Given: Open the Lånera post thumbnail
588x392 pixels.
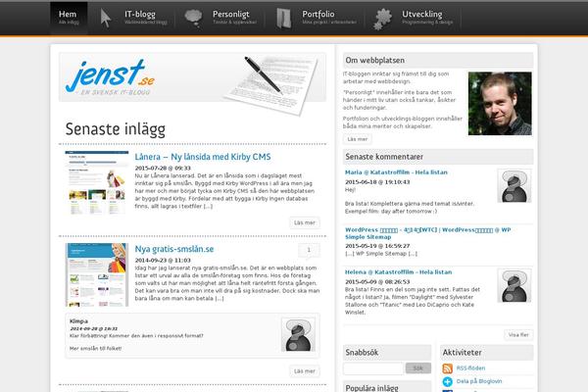Looking at the screenshot, I should coord(97,182).
